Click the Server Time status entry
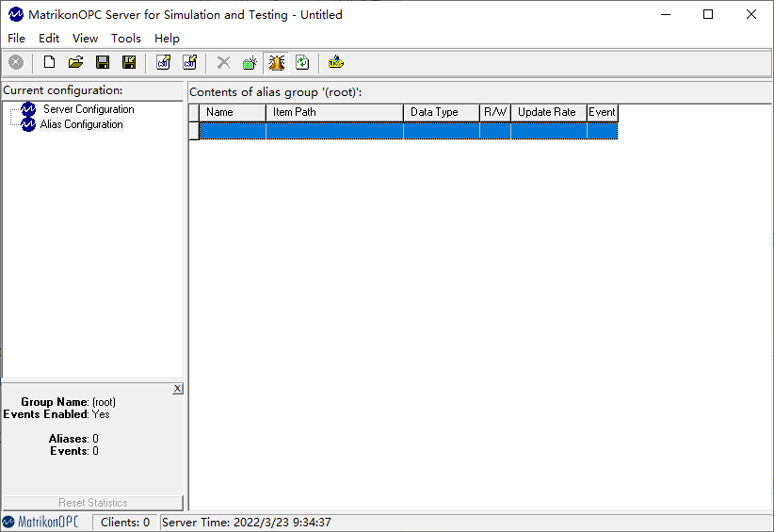This screenshot has height=532, width=774. pyautogui.click(x=247, y=523)
